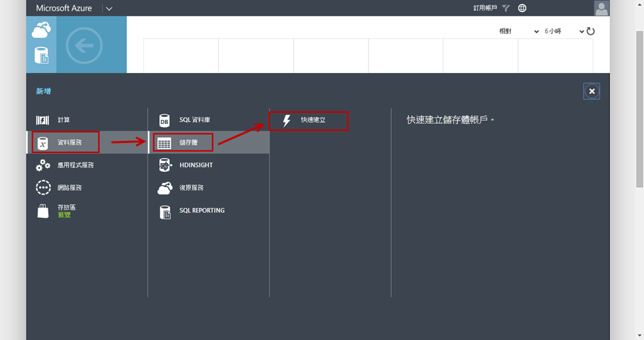Click the database document sidebar icon
Image resolution: width=644 pixels, height=340 pixels.
(x=42, y=55)
